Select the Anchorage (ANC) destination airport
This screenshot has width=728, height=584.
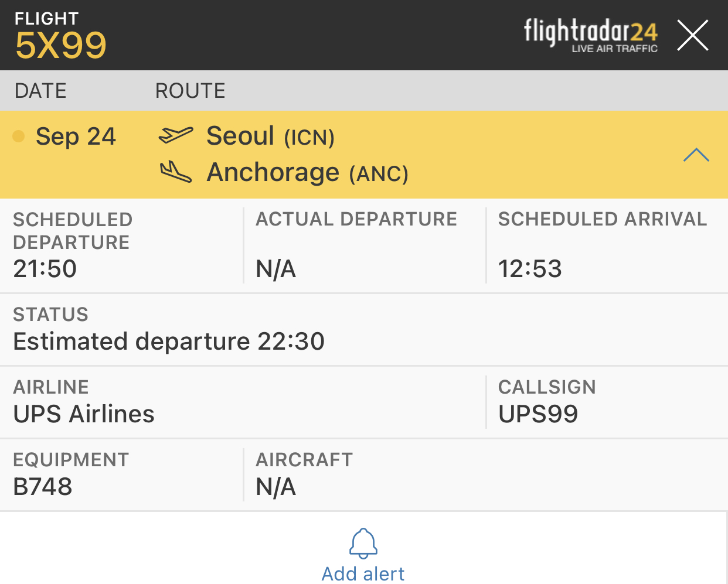coord(308,172)
